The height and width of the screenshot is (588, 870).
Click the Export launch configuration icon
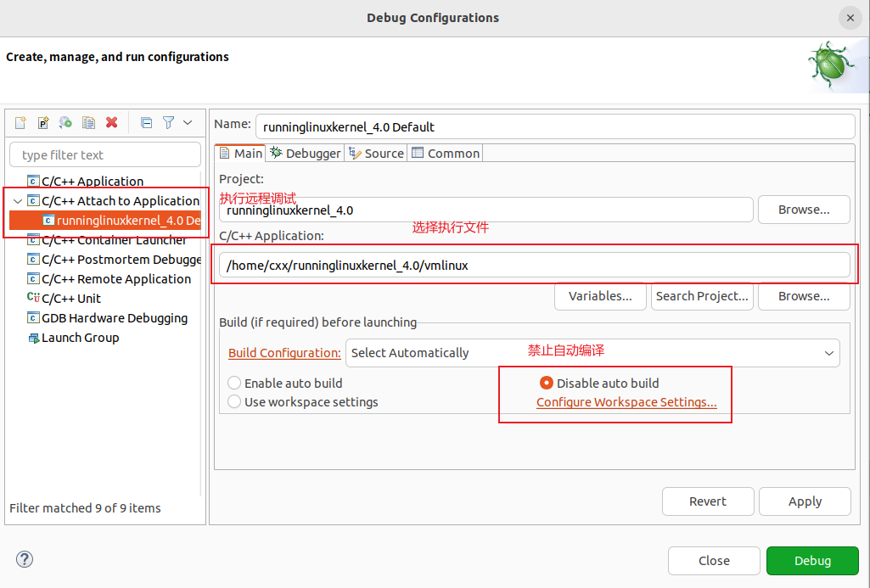pos(65,123)
